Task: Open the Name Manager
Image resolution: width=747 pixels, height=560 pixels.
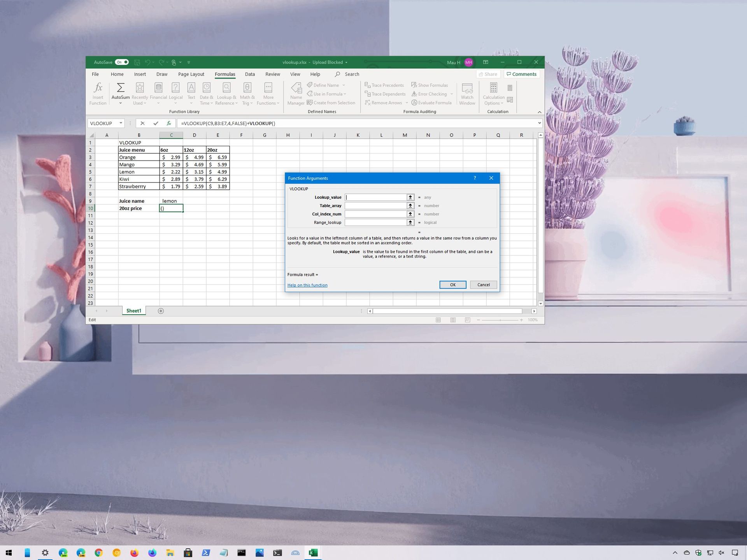Action: (x=296, y=93)
